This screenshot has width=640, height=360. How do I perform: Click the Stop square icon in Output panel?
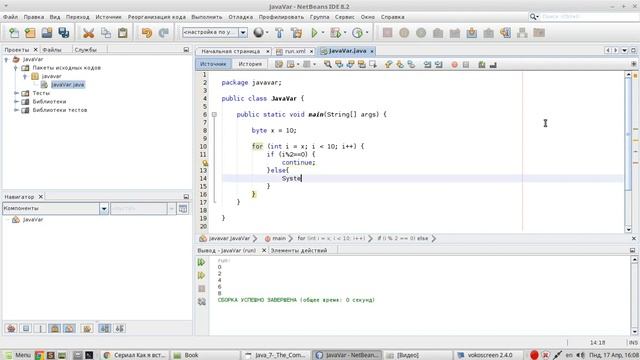pyautogui.click(x=202, y=289)
